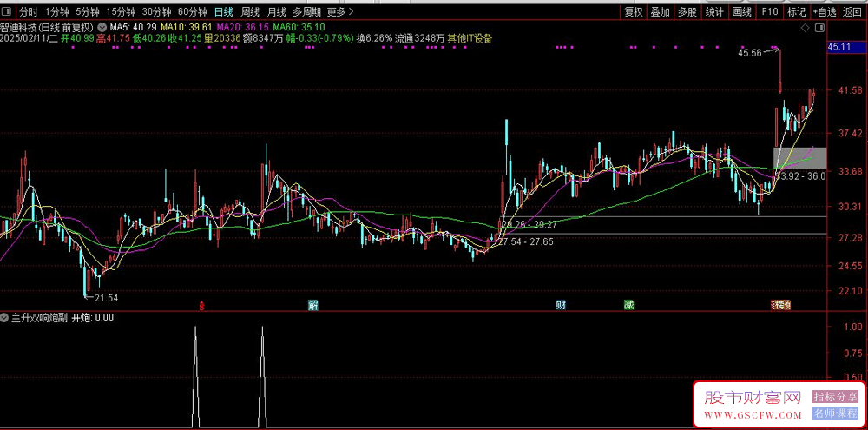This screenshot has height=430, width=868.
Task: Switch to the 周线 weekly chart
Action: (x=250, y=11)
